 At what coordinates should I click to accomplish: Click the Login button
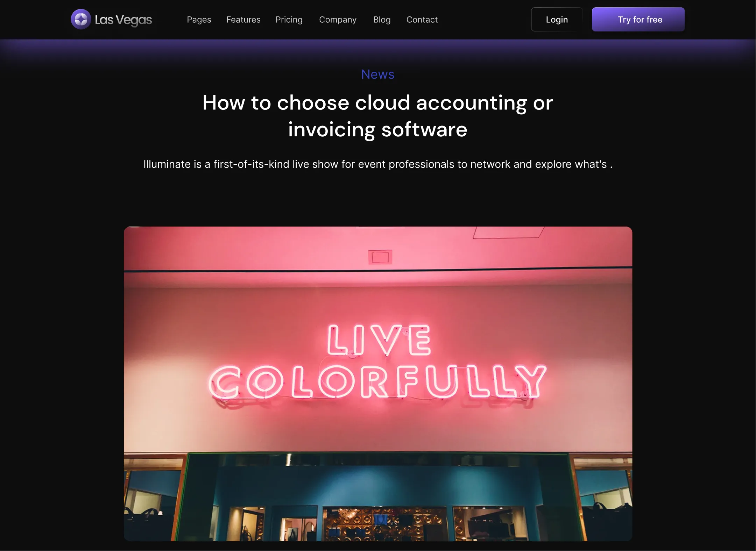pos(557,20)
